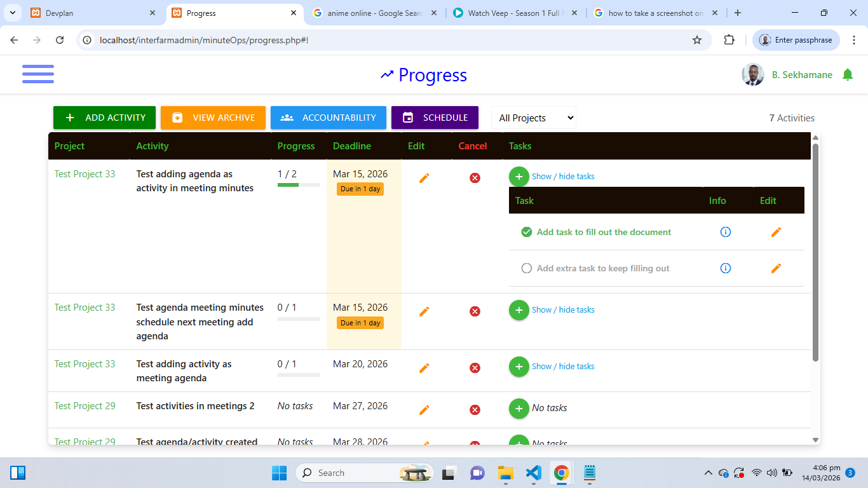This screenshot has height=488, width=868.
Task: Switch to the 'Watch Veep - Season 1' tab
Action: [515, 13]
